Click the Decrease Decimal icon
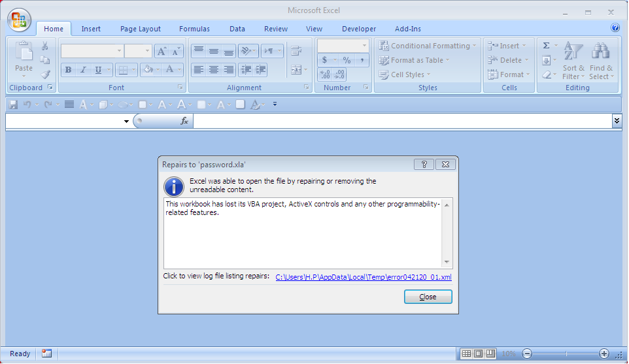The height and width of the screenshot is (364, 629). coord(339,74)
